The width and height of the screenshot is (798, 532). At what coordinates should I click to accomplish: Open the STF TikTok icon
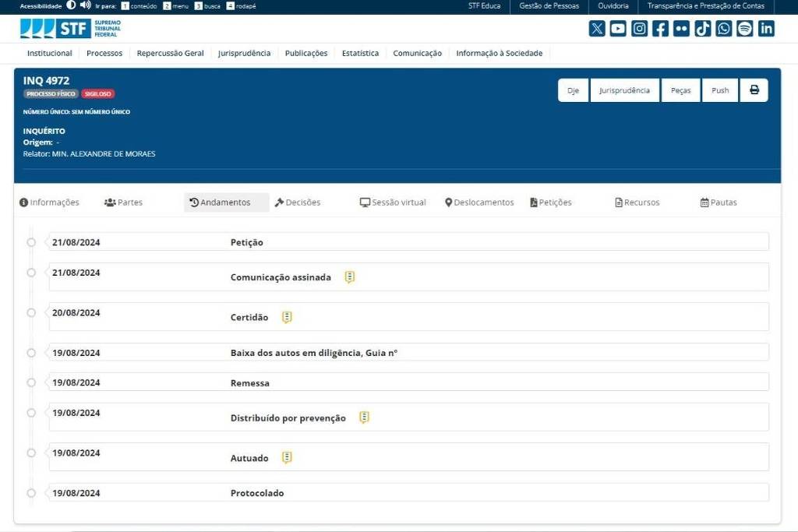click(703, 29)
